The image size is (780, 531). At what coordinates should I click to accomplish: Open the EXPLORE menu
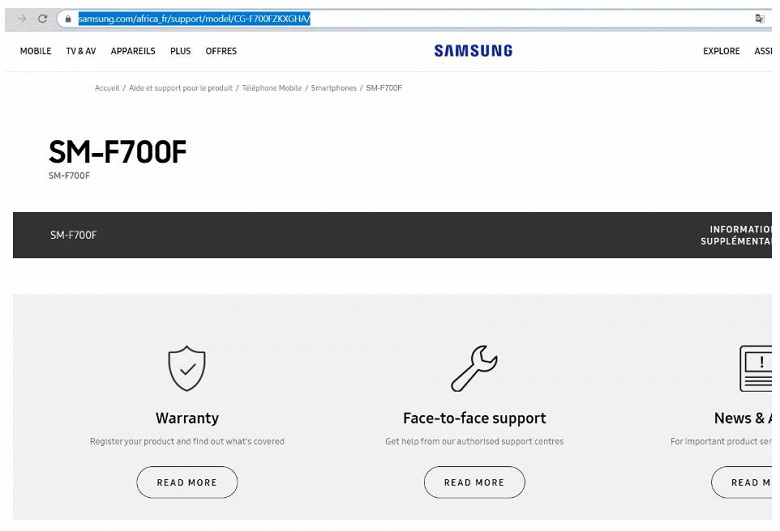(x=721, y=51)
